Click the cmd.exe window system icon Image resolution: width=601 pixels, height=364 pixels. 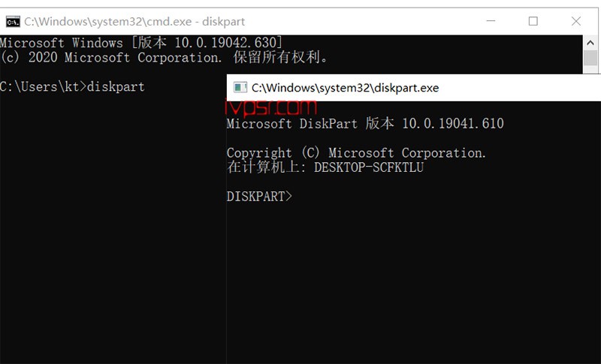pyautogui.click(x=13, y=22)
